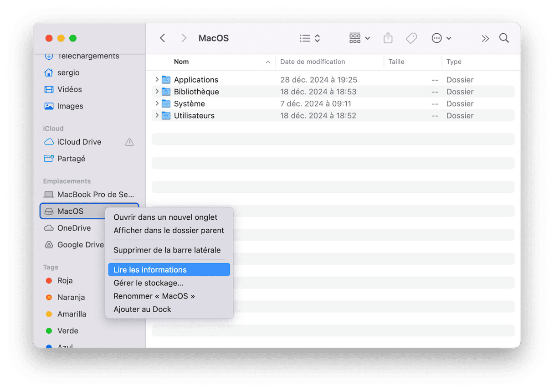Click Dossier type in Système row

460,103
